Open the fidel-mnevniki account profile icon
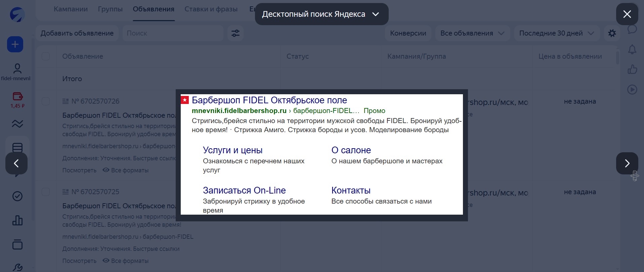Viewport: 644px width, 272px height. click(17, 68)
